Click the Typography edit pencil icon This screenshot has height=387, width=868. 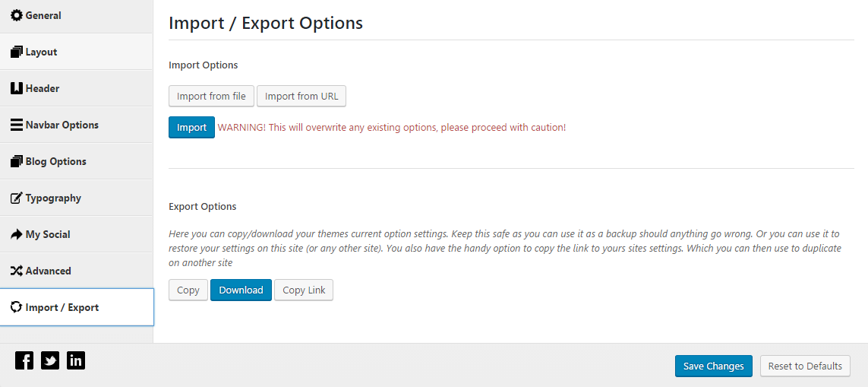pos(16,198)
